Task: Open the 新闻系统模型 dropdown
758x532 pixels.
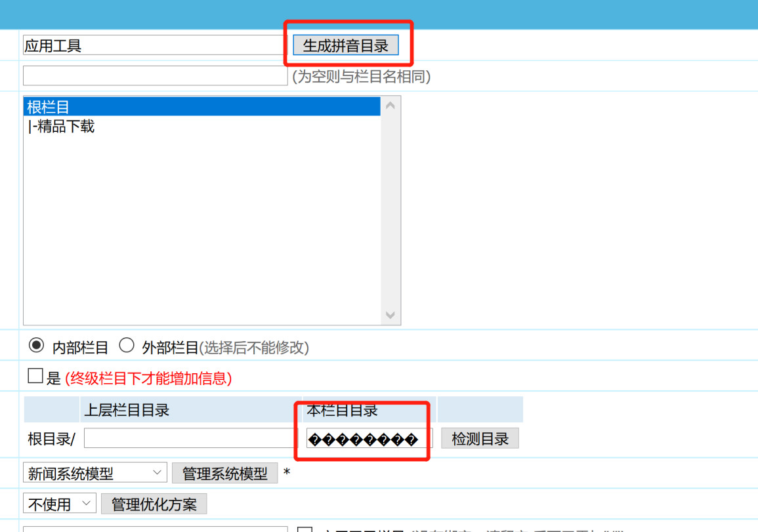Action: [95, 473]
